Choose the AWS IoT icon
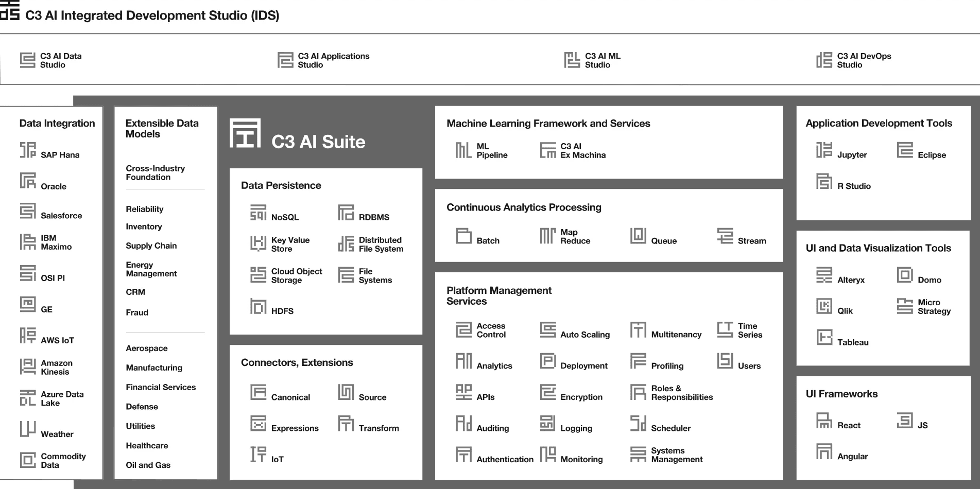 [28, 336]
